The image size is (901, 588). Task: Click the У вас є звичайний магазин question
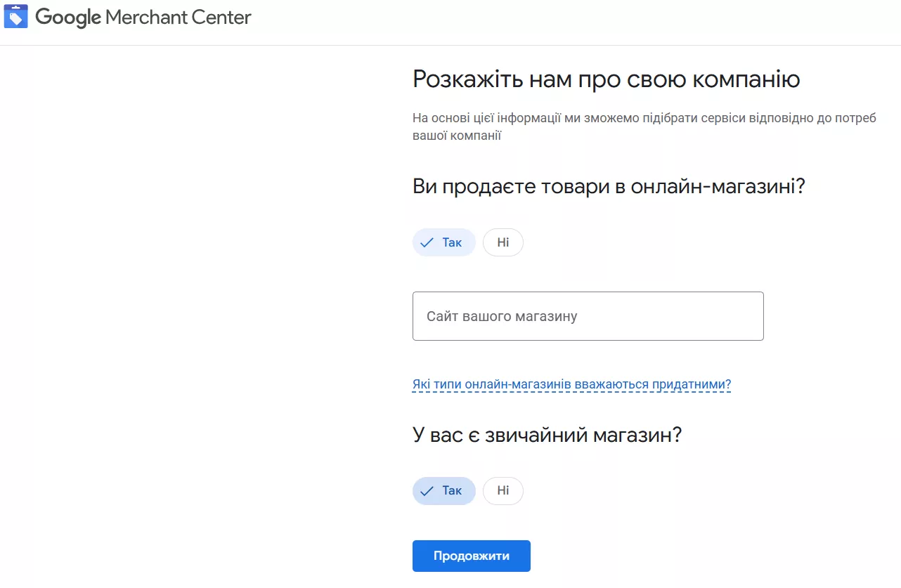547,435
